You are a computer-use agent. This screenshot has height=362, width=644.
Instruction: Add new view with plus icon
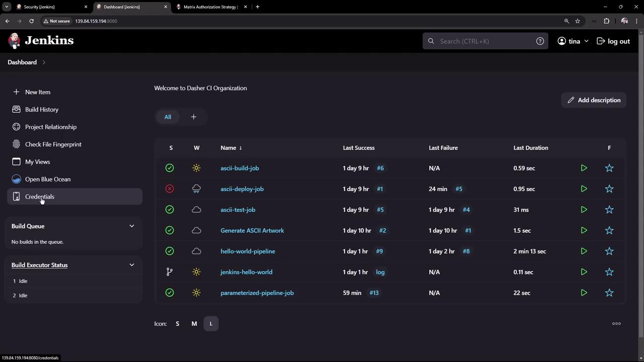pos(193,117)
